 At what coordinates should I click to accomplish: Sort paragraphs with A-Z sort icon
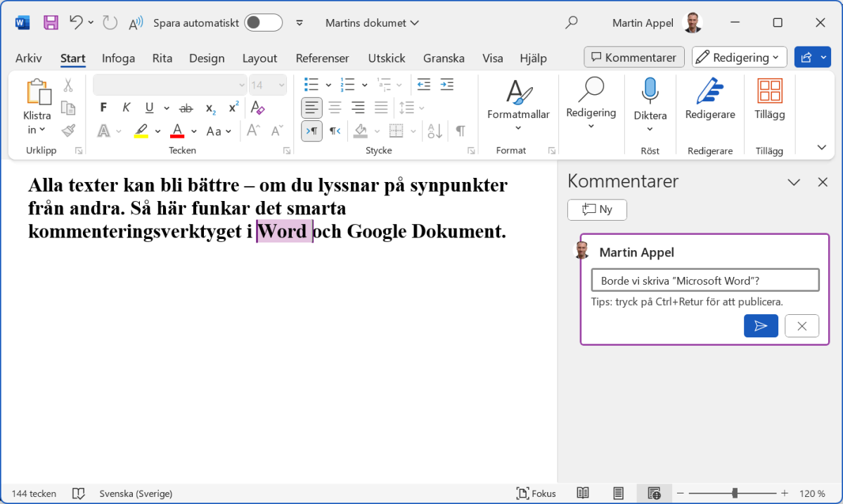pos(435,131)
